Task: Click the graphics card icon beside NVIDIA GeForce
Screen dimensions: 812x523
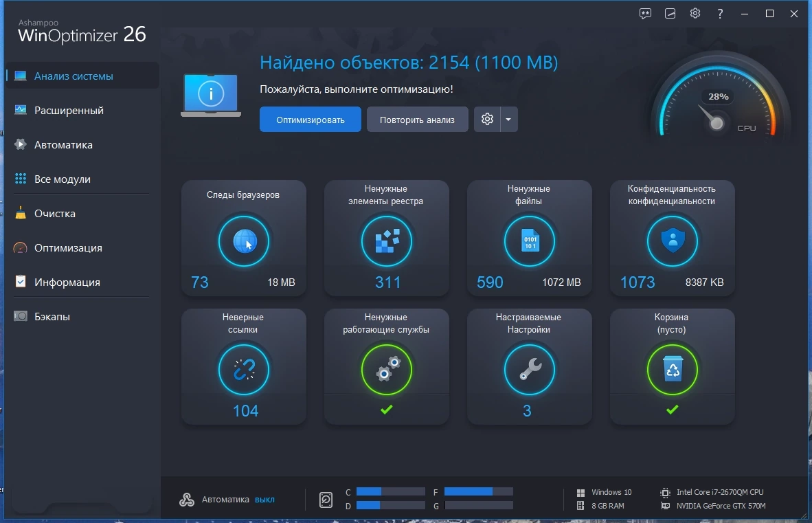Action: tap(666, 506)
